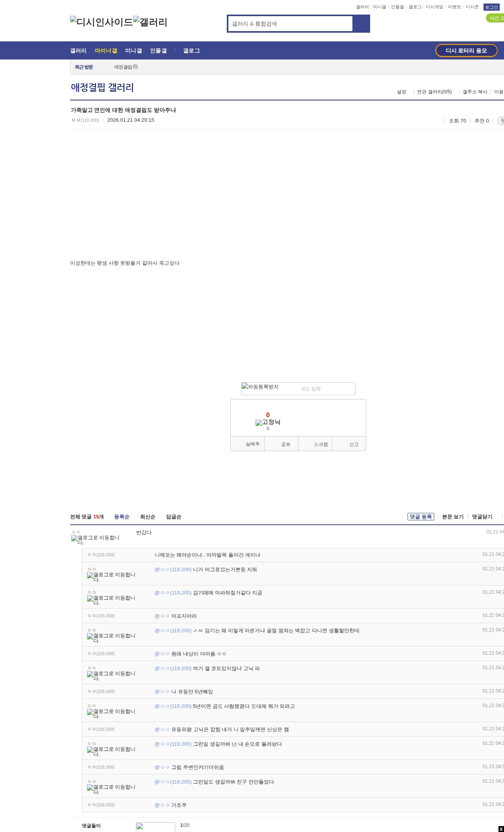The width and height of the screenshot is (504, 832).
Task: Click the post title 가족말고 연인에 대한 애정결핍도 받아주냐
Action: pyautogui.click(x=123, y=110)
